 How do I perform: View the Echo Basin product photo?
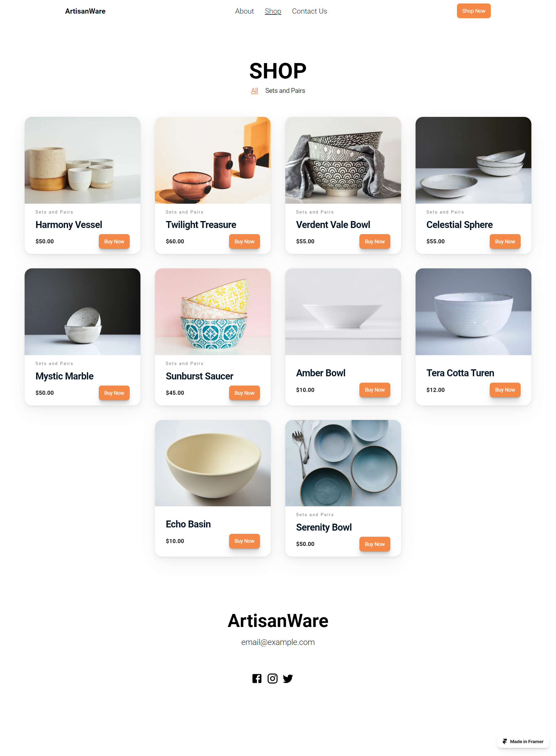(213, 463)
